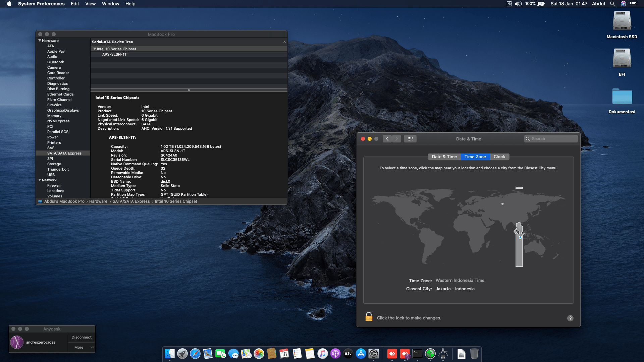
Task: Select the Time Zone tab
Action: [475, 157]
